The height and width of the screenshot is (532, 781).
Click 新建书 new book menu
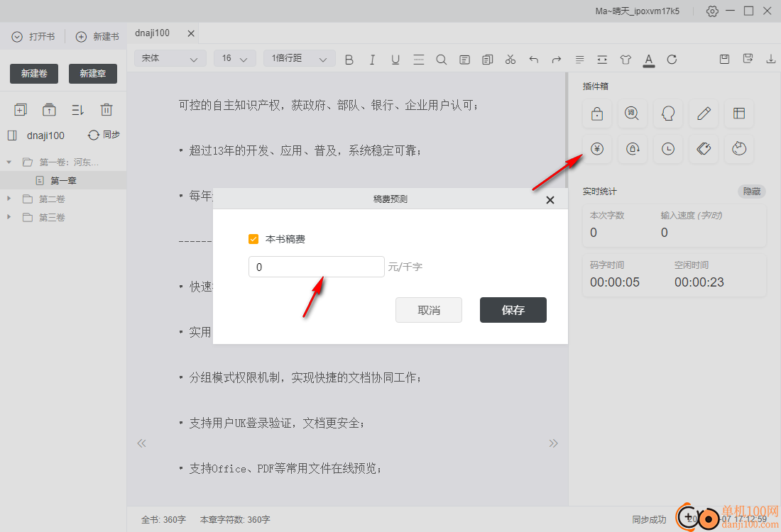(x=98, y=36)
